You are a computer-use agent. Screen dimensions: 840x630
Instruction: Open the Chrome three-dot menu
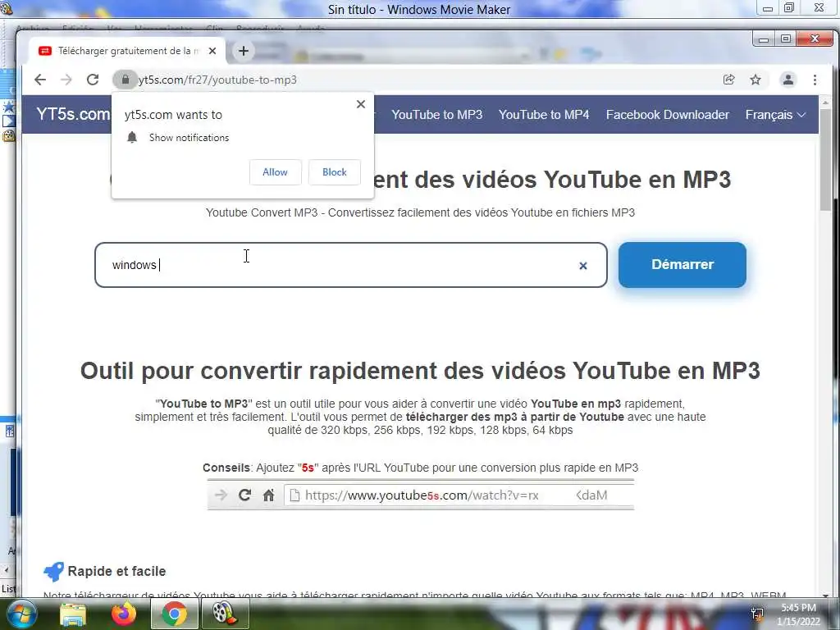[x=815, y=80]
